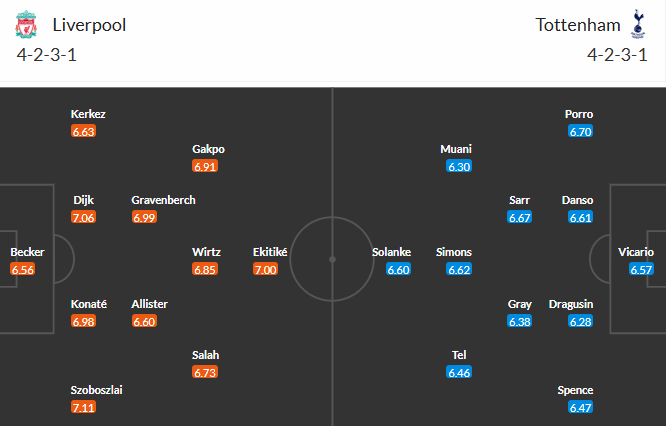Select Wirtz's 6.85 rating badge
The image size is (666, 426).
pos(205,270)
